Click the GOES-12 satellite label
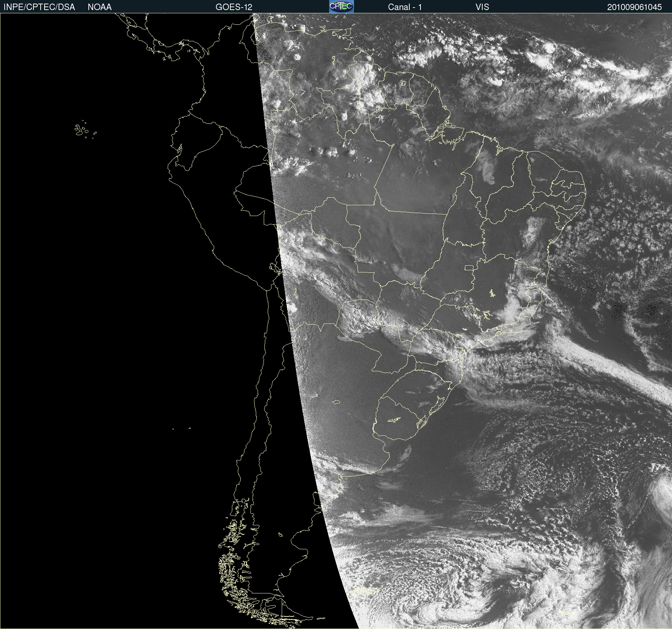The width and height of the screenshot is (672, 629). point(234,7)
